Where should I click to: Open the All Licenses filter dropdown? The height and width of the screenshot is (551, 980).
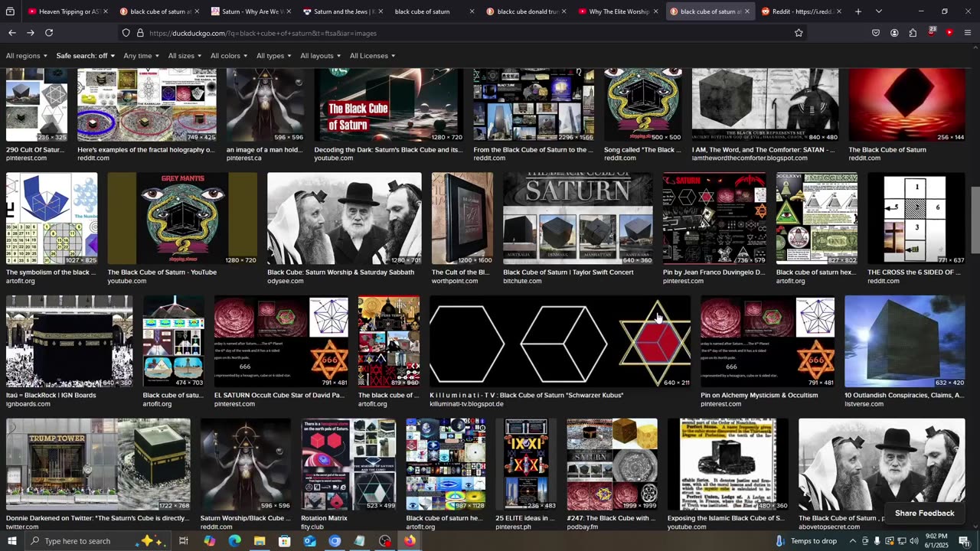373,56
